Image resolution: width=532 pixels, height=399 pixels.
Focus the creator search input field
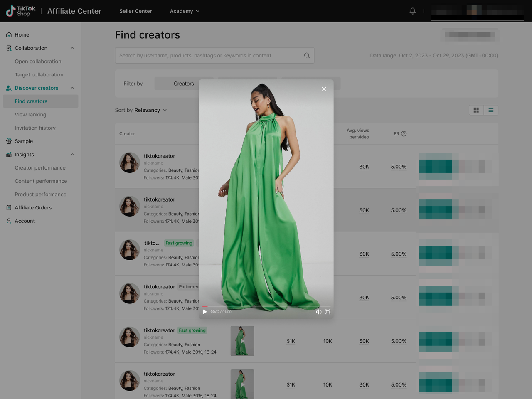[x=210, y=55]
